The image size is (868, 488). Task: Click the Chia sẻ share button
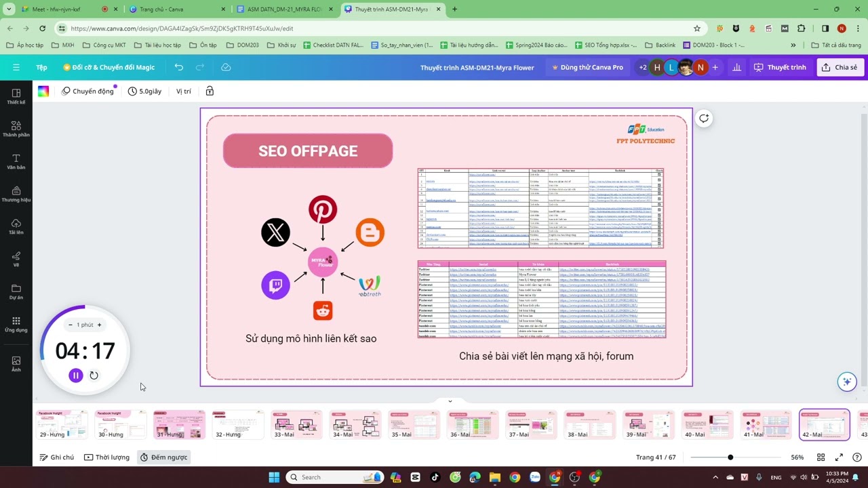click(x=840, y=67)
